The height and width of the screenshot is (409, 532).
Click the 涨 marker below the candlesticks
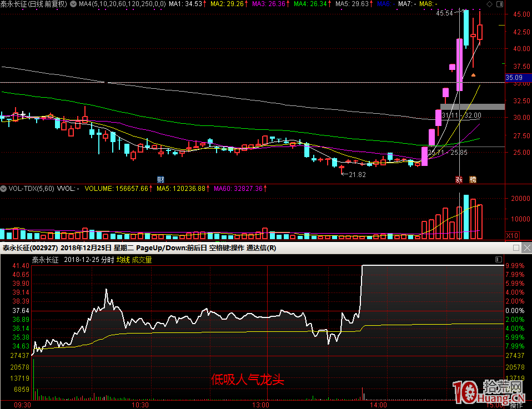click(x=459, y=180)
